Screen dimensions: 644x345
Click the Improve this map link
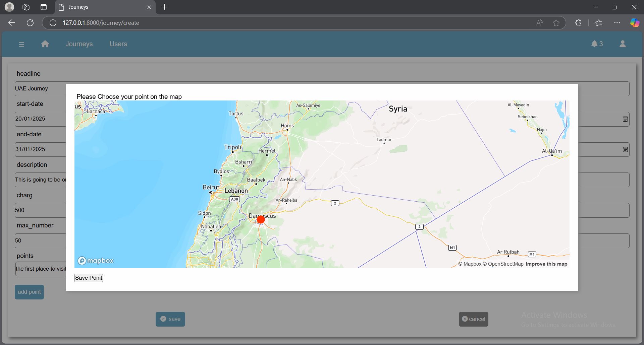[546, 264]
